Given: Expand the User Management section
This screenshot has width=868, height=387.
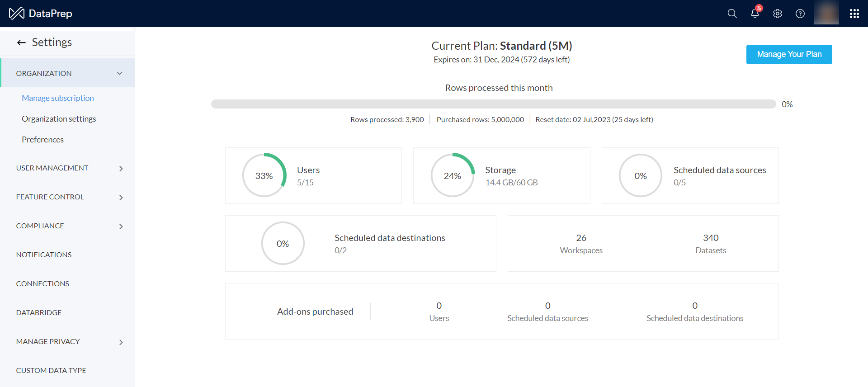Looking at the screenshot, I should coord(121,169).
